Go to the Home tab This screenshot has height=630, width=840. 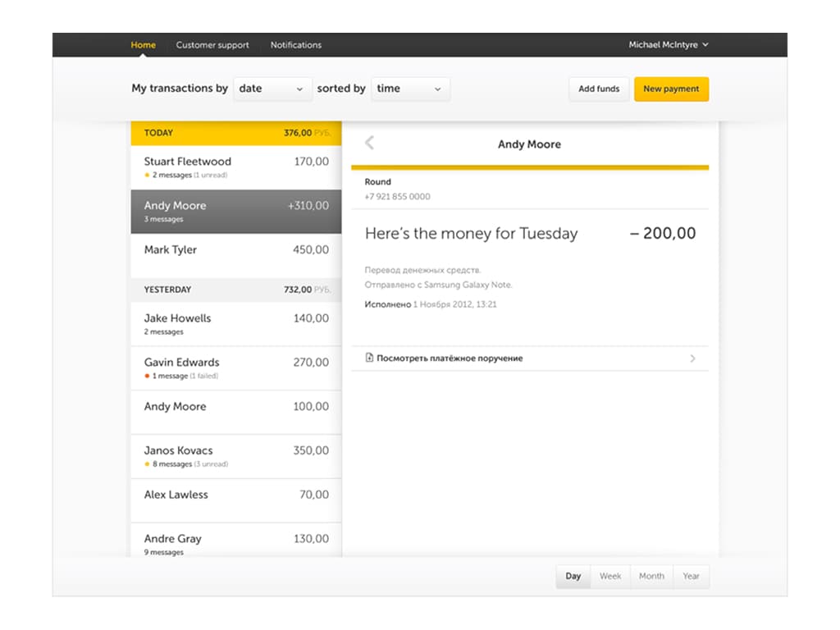143,45
